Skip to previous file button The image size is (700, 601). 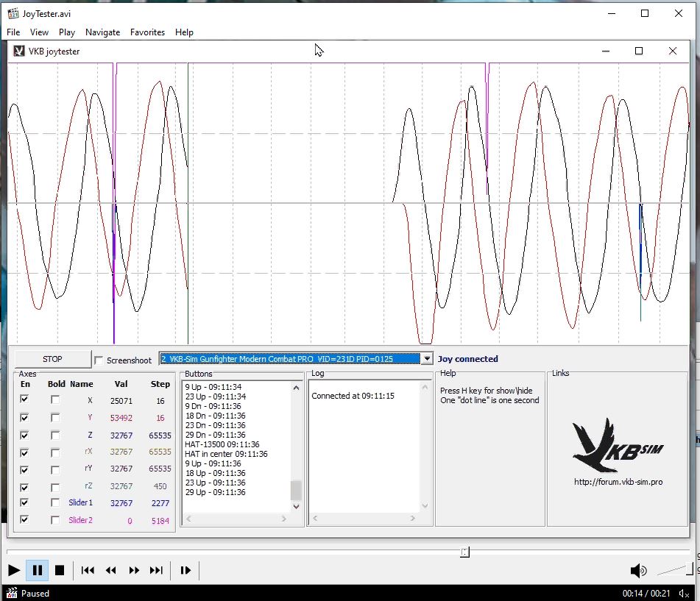coord(88,570)
